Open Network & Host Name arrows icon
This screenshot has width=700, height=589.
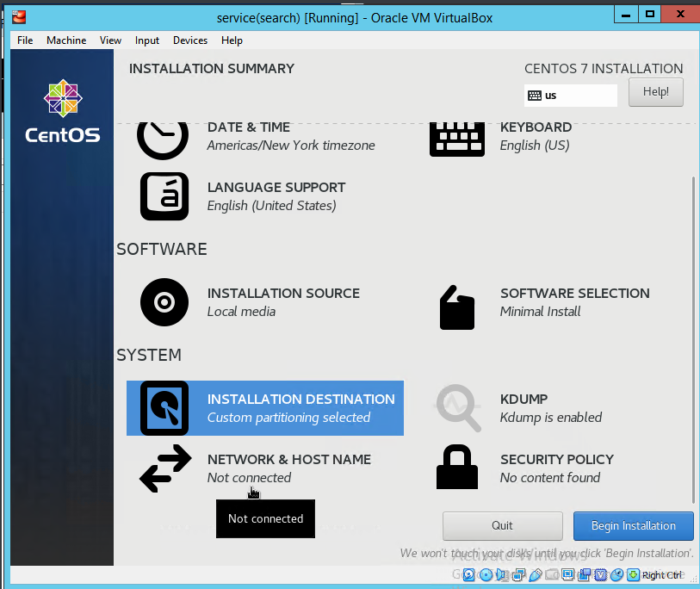[x=165, y=468]
